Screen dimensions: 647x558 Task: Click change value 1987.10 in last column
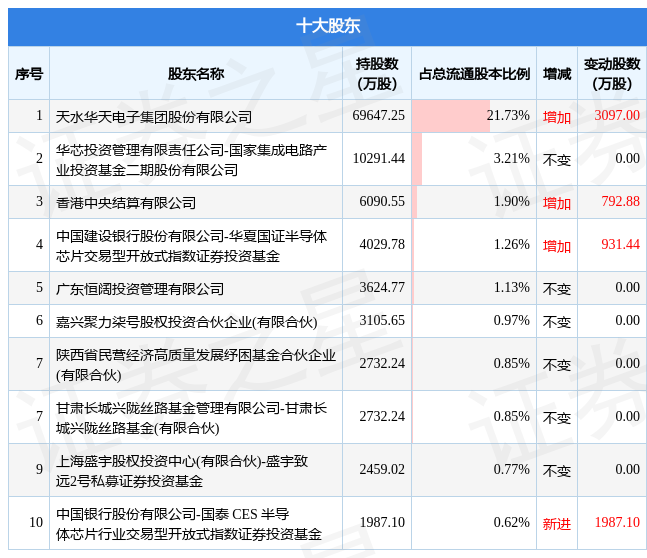617,522
